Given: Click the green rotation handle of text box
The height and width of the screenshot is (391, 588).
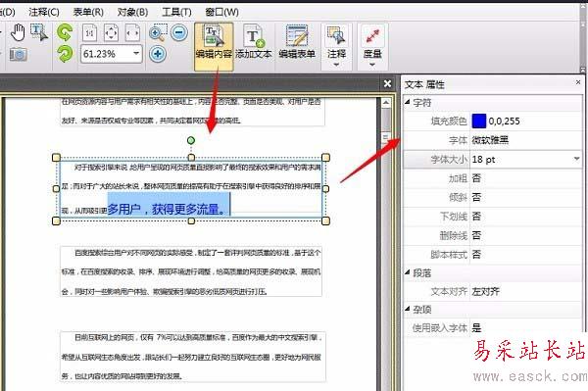Looking at the screenshot, I should pyautogui.click(x=191, y=140).
